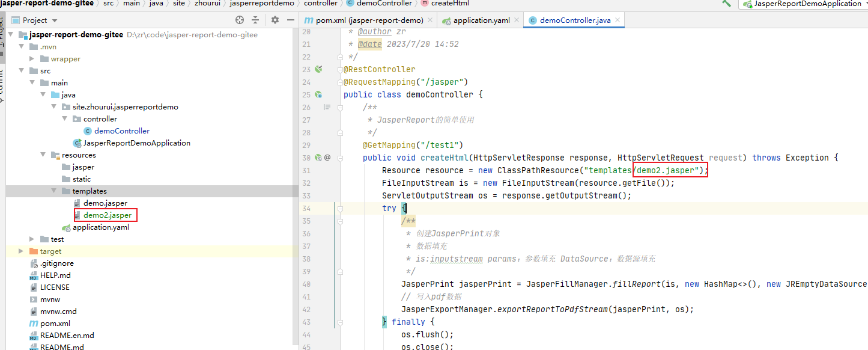Click "demo2.jasper" string in code
This screenshot has width=868, height=350.
(x=669, y=170)
